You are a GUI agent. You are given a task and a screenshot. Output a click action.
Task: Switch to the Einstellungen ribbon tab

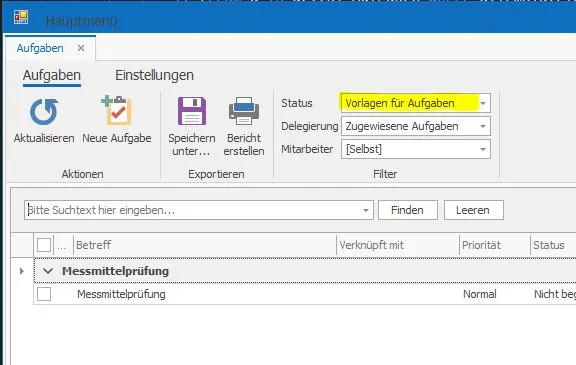click(154, 75)
